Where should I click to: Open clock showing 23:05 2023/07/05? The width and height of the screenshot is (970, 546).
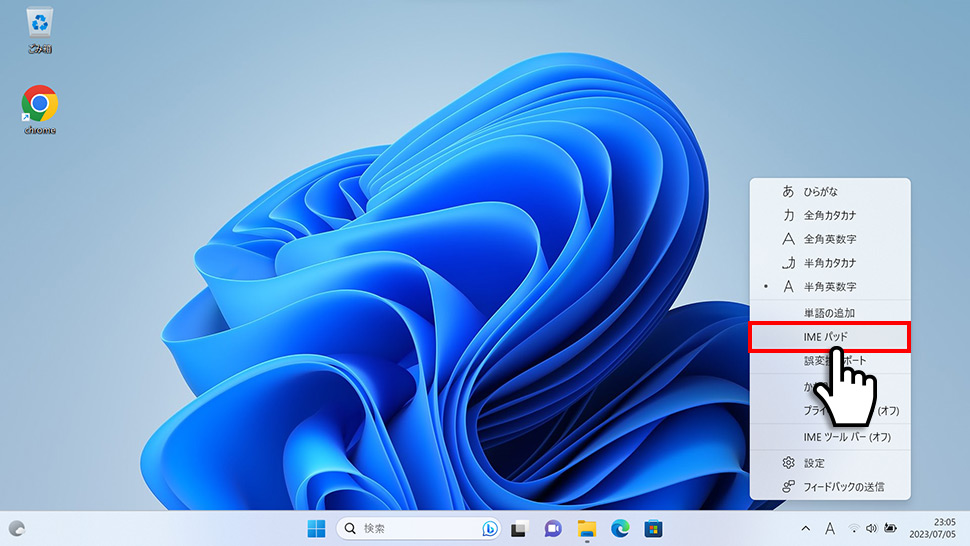(x=932, y=529)
